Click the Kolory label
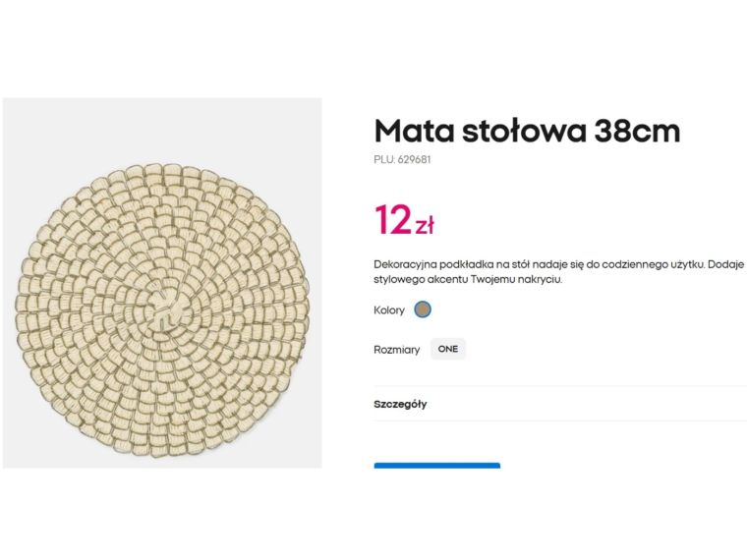The height and width of the screenshot is (560, 747). pos(389,310)
